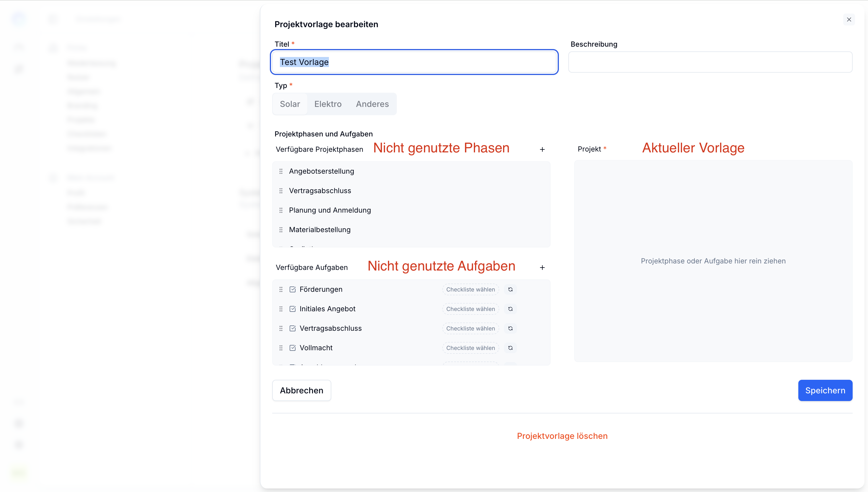This screenshot has width=868, height=492.
Task: Select the Anderes type tab
Action: coord(372,104)
